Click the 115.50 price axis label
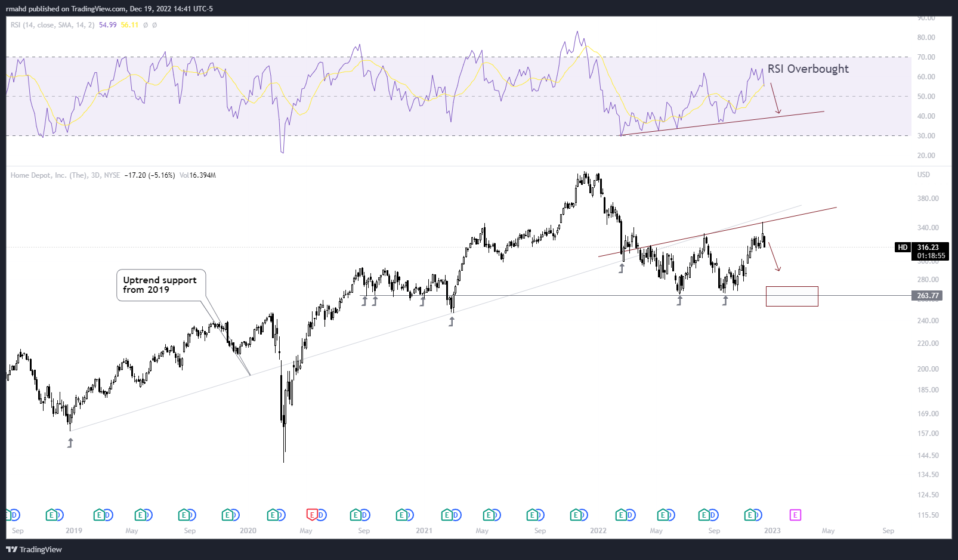Viewport: 958px width, 560px height. pos(928,515)
